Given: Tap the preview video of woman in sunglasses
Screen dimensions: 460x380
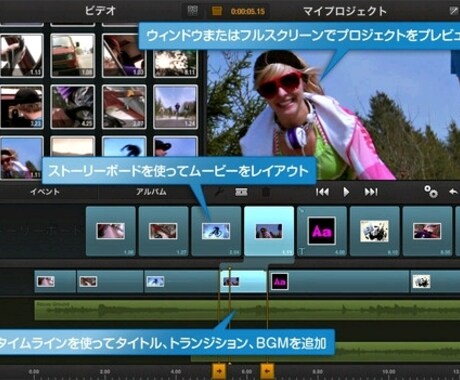Looking at the screenshot, I should coord(333,115).
